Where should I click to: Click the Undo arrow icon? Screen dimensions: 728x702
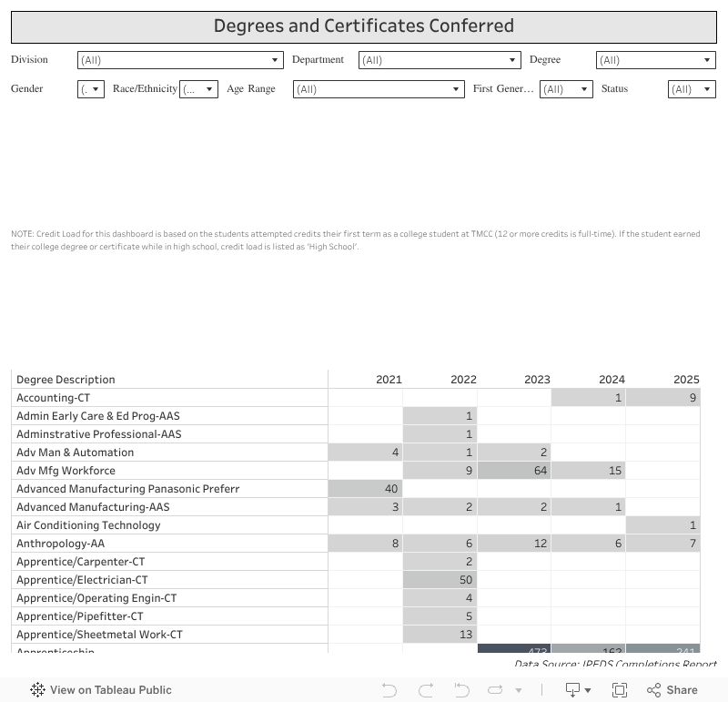389,690
